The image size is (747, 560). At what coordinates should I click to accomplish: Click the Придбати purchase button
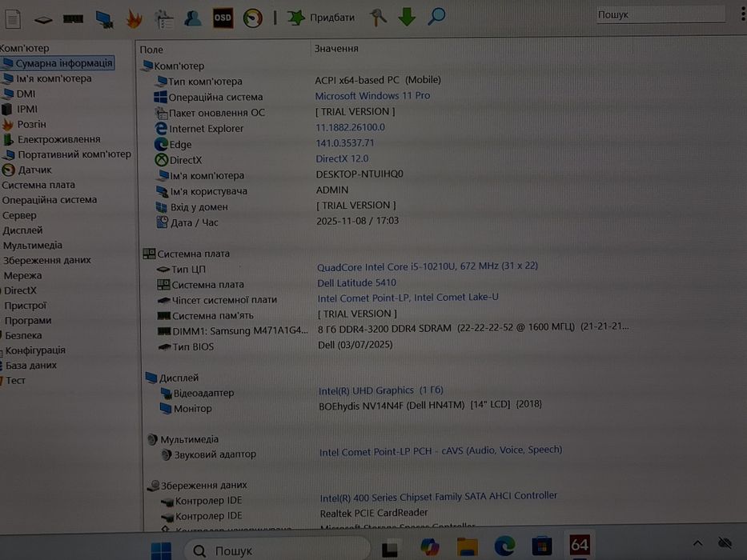[321, 18]
